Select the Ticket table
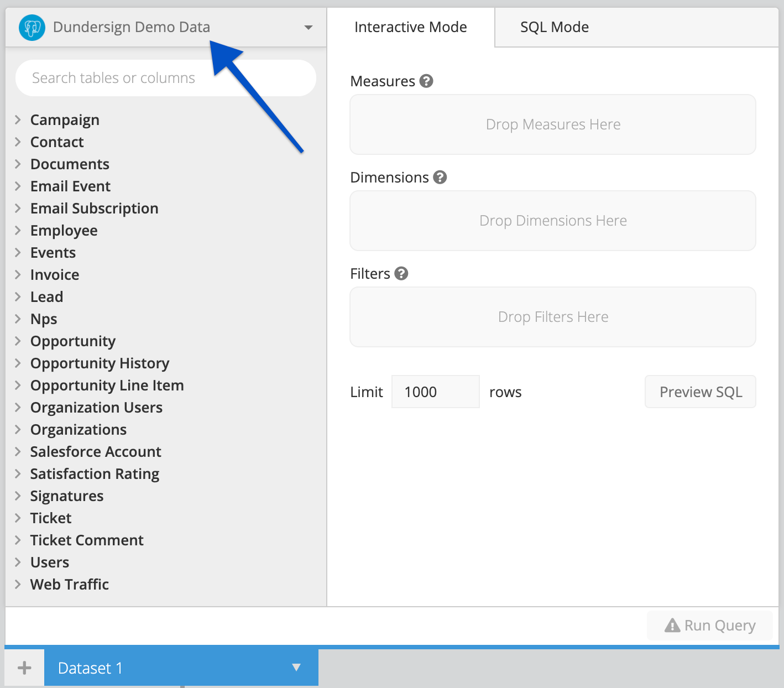Viewport: 784px width, 688px height. 51,518
